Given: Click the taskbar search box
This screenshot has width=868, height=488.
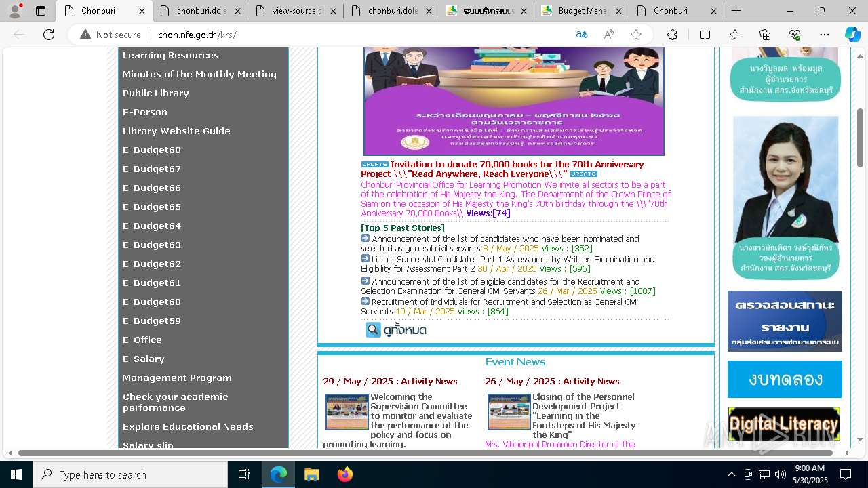Looking at the screenshot, I should (x=130, y=474).
